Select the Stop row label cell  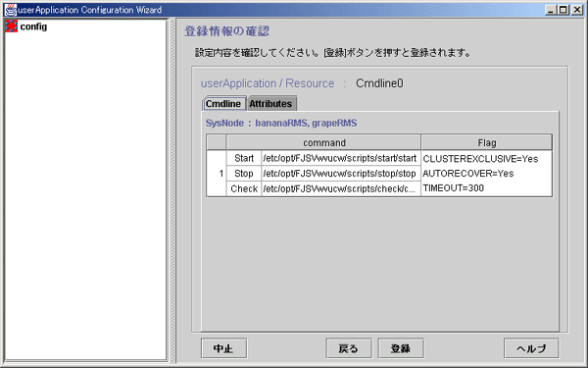click(x=244, y=174)
